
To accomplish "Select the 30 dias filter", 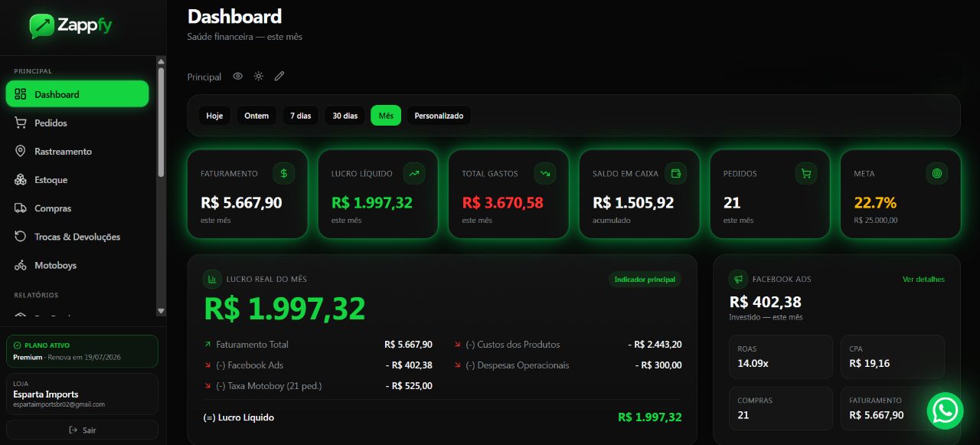I will point(345,116).
